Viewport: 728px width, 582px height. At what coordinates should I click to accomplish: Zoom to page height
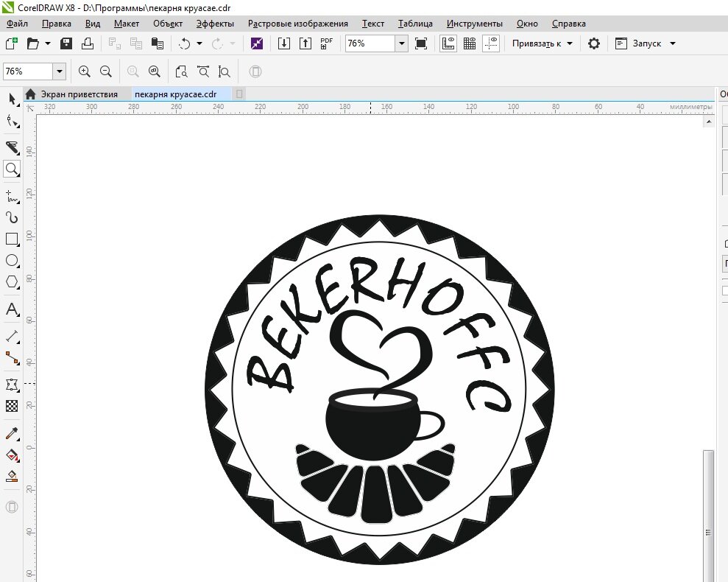coord(225,71)
